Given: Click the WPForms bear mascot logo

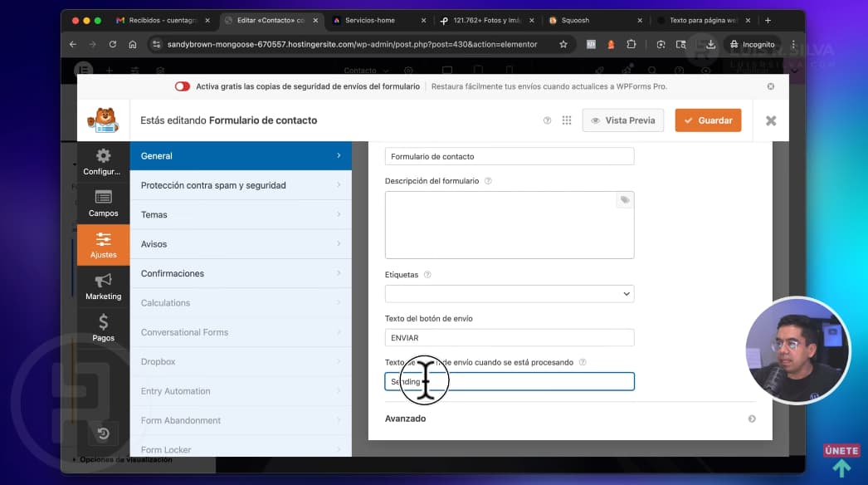Looking at the screenshot, I should tap(104, 120).
